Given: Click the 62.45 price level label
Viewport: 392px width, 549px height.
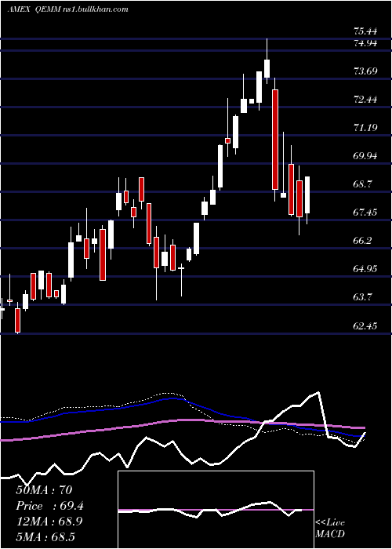Looking at the screenshot, I should pos(365,326).
